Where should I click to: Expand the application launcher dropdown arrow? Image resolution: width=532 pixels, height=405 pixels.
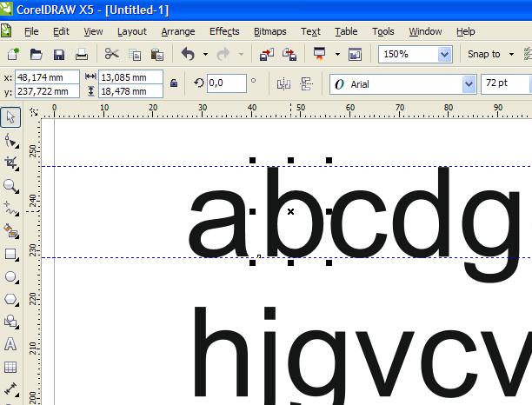click(337, 54)
